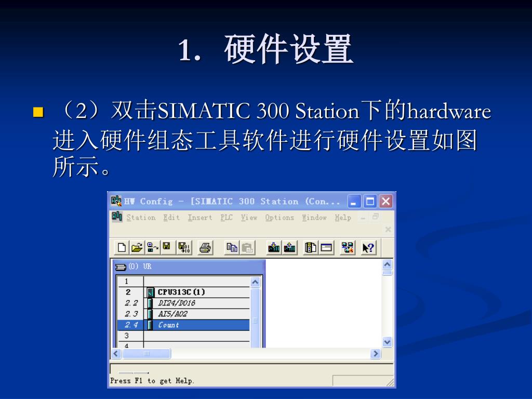
Task: Click the Configure Network toolbar icon
Action: click(x=347, y=247)
